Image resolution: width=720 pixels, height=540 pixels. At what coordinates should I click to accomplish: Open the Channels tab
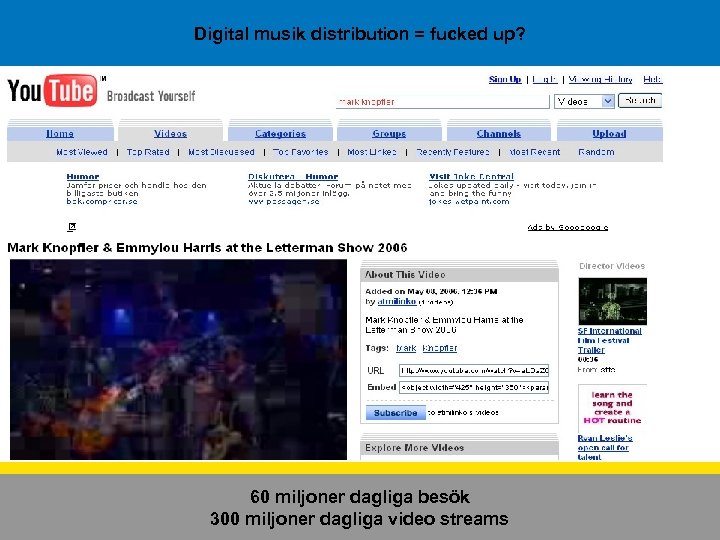click(499, 134)
